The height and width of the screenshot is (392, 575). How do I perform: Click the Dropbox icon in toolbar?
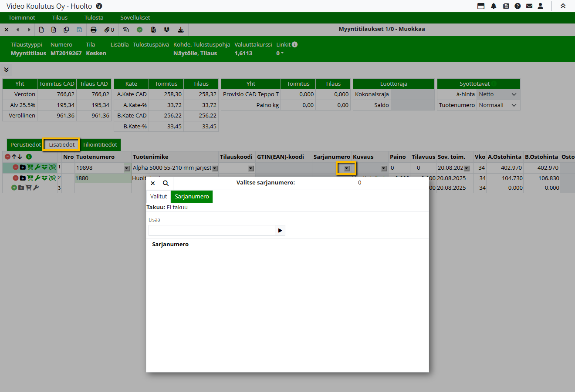(x=166, y=30)
